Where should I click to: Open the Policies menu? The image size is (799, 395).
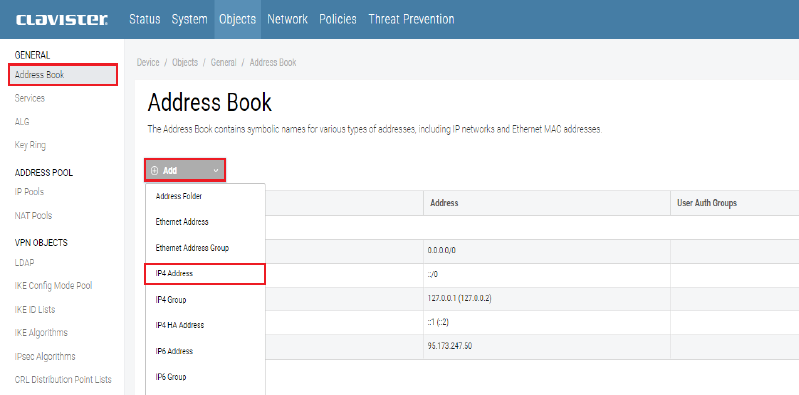[338, 19]
